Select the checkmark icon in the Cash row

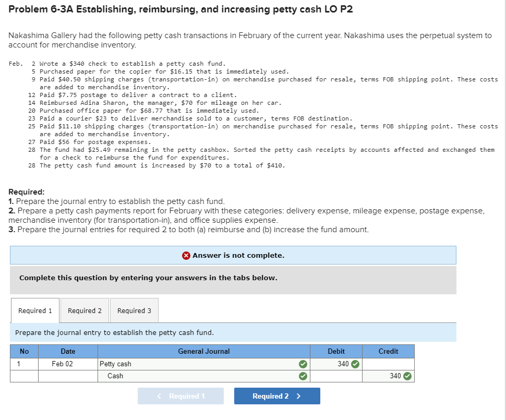coord(302,376)
